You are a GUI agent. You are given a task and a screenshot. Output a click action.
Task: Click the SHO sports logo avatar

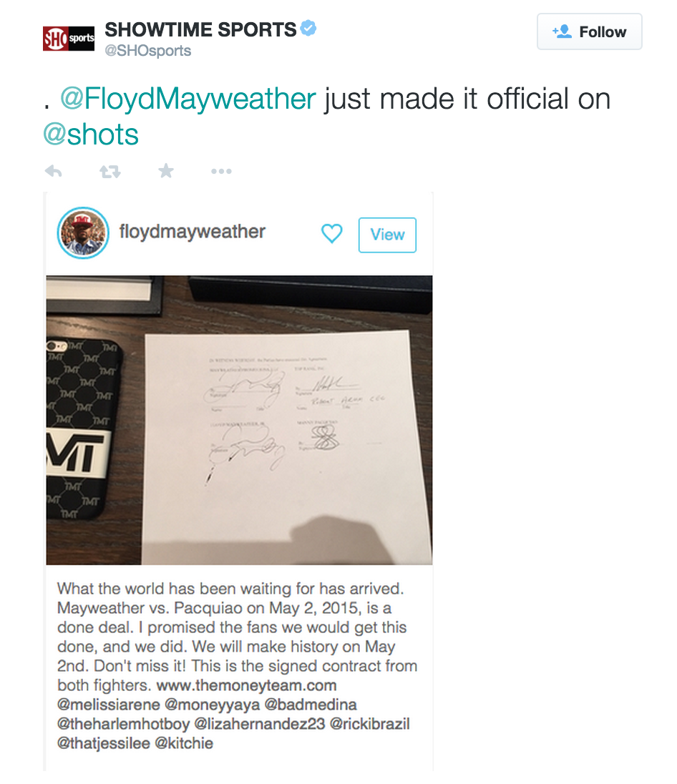[69, 39]
